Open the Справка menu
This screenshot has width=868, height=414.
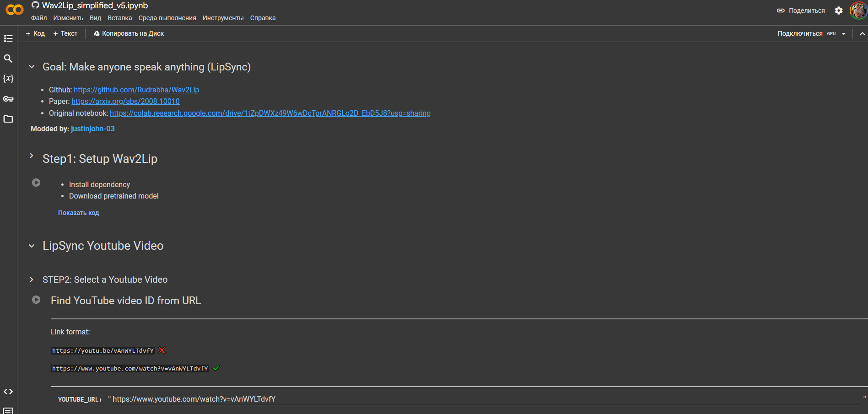point(263,18)
